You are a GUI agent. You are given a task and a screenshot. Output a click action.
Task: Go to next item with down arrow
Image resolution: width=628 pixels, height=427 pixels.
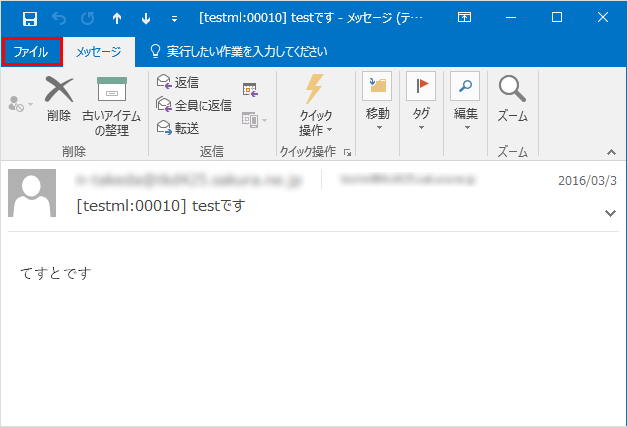(146, 17)
